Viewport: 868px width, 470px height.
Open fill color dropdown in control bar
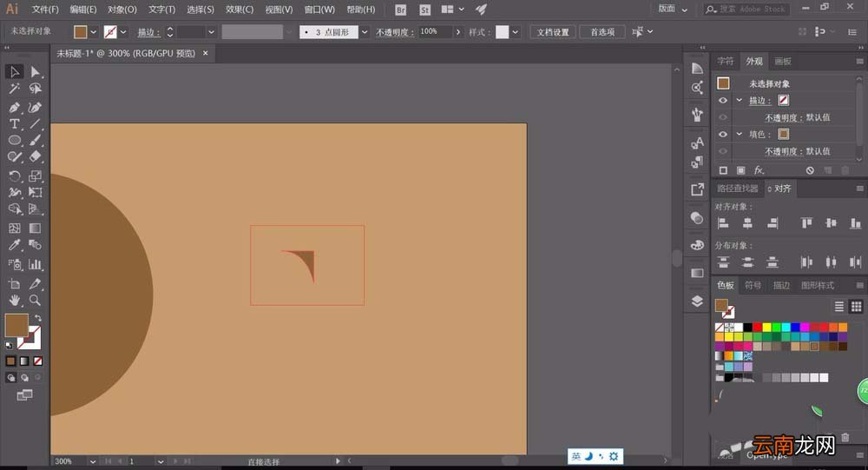[93, 32]
